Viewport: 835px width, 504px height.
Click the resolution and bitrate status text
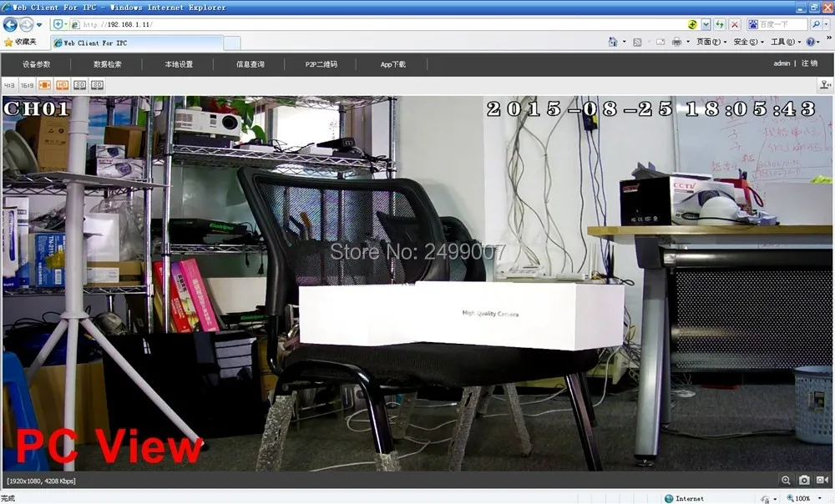tap(42, 481)
